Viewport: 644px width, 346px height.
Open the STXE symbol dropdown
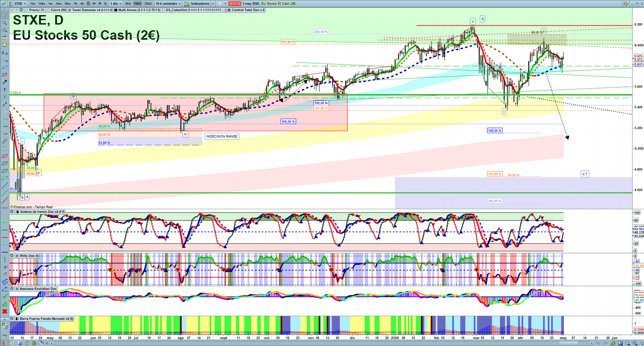tap(20, 4)
